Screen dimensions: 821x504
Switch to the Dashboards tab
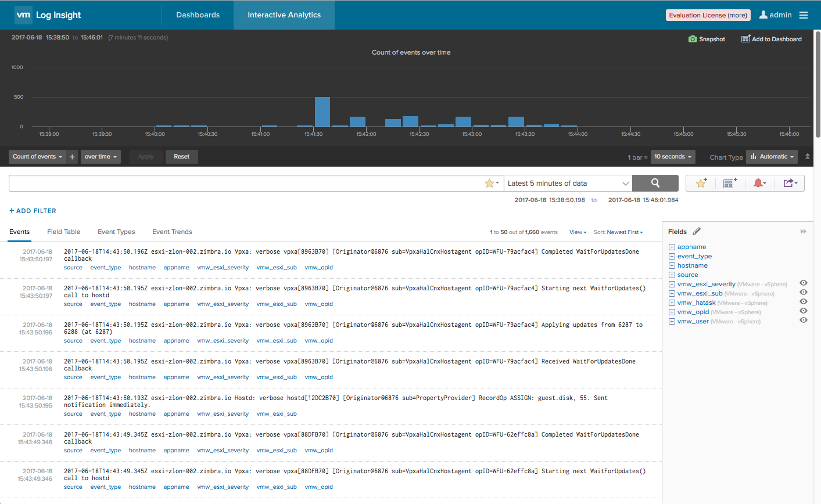tap(198, 15)
